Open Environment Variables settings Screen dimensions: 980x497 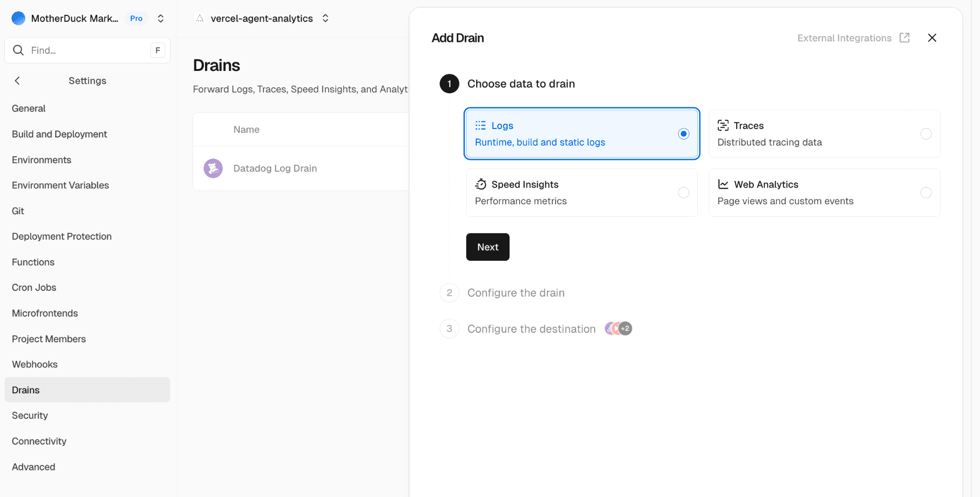[60, 186]
